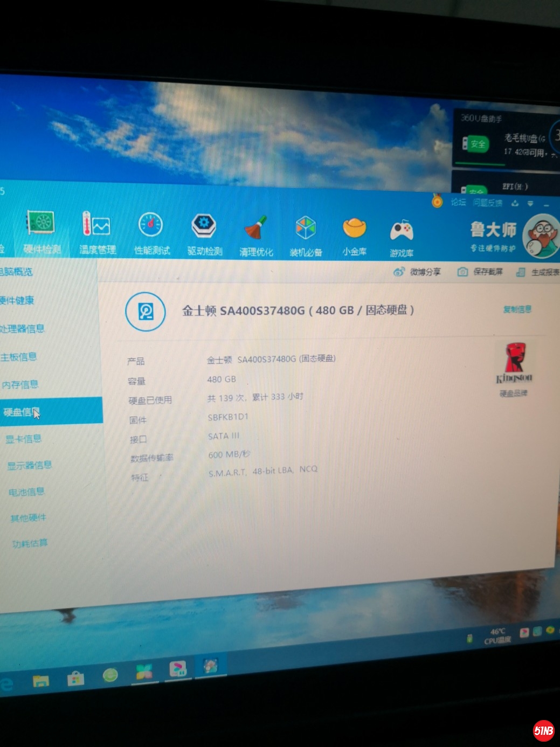Open 小金库 gold ingot icon
Image resolution: width=560 pixels, height=747 pixels.
(x=354, y=237)
